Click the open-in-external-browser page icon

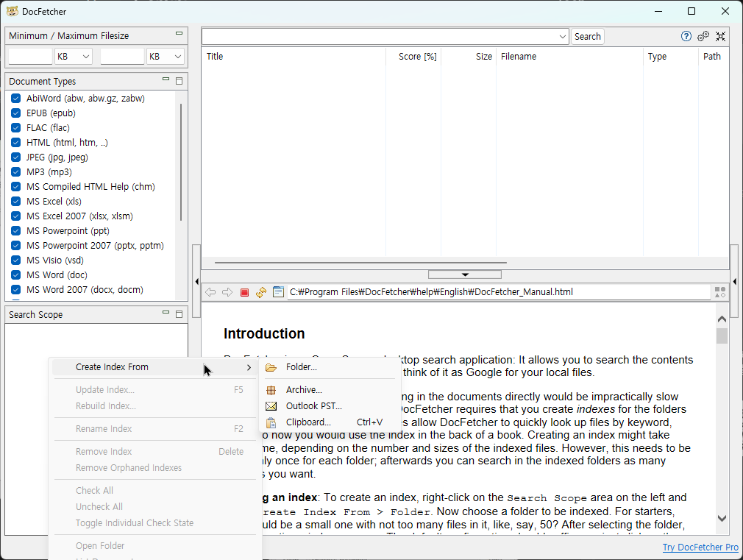coord(279,292)
